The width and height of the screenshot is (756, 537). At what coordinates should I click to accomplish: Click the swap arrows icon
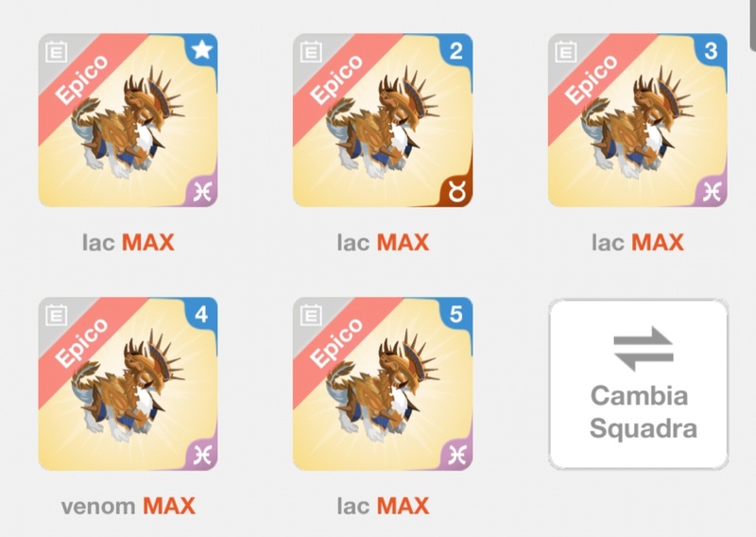(x=644, y=348)
